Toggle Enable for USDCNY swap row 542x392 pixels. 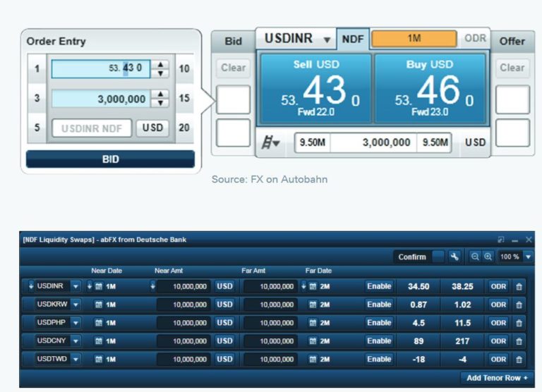(379, 341)
